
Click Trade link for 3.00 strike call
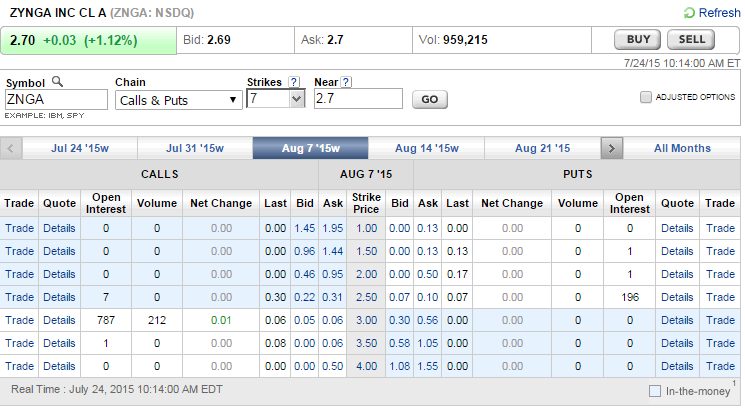click(x=19, y=320)
